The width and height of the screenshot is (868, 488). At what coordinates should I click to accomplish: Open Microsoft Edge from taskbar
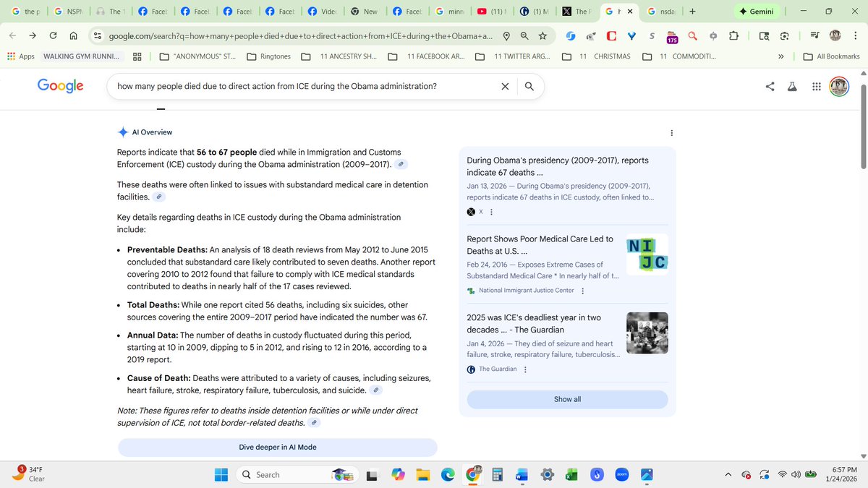[448, 475]
